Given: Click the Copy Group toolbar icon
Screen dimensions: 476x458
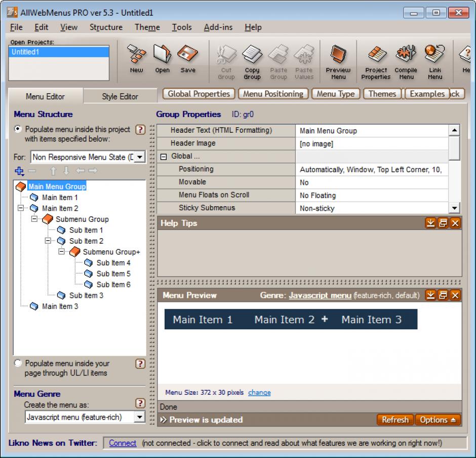Looking at the screenshot, I should click(x=252, y=62).
